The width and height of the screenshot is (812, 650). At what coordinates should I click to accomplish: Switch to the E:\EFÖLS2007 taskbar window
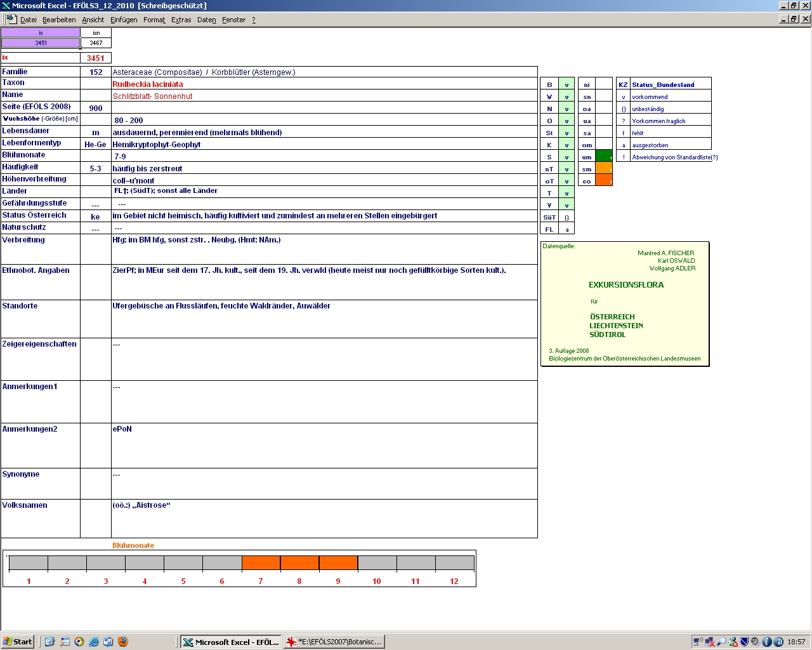tap(334, 642)
